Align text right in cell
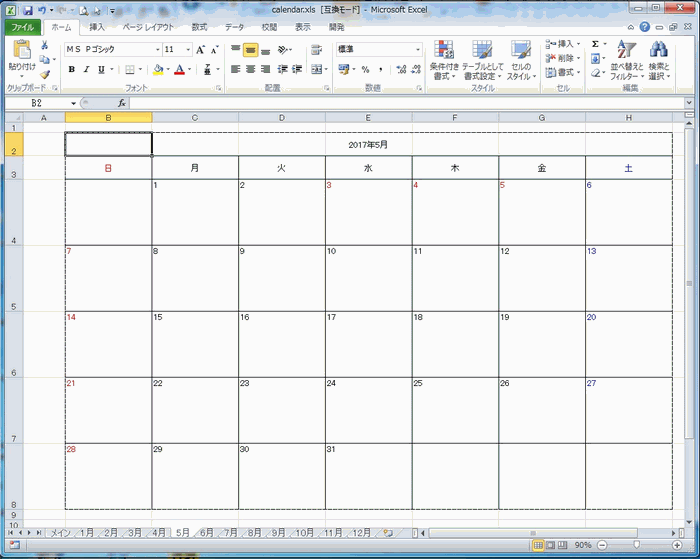 tap(265, 69)
